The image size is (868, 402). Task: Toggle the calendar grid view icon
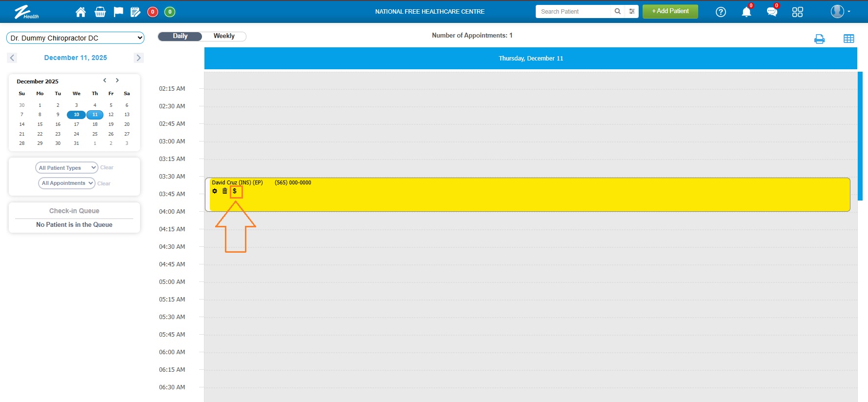click(848, 39)
